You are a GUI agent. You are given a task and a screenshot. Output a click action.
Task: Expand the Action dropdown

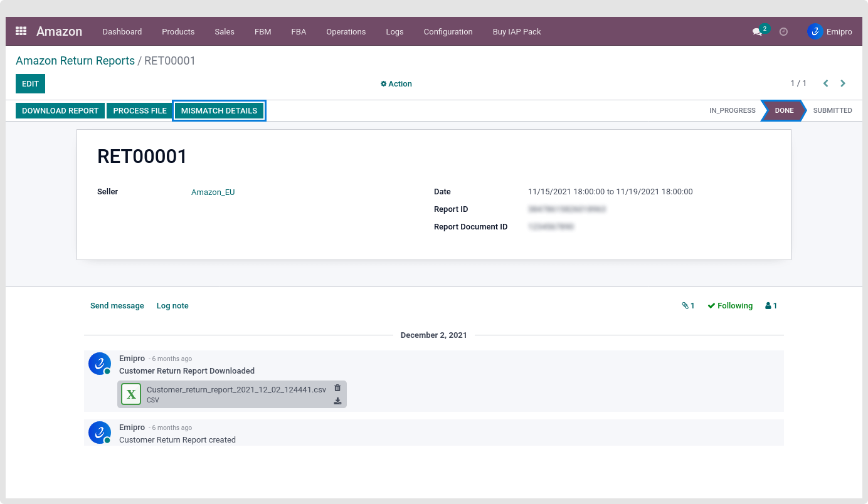click(x=396, y=84)
